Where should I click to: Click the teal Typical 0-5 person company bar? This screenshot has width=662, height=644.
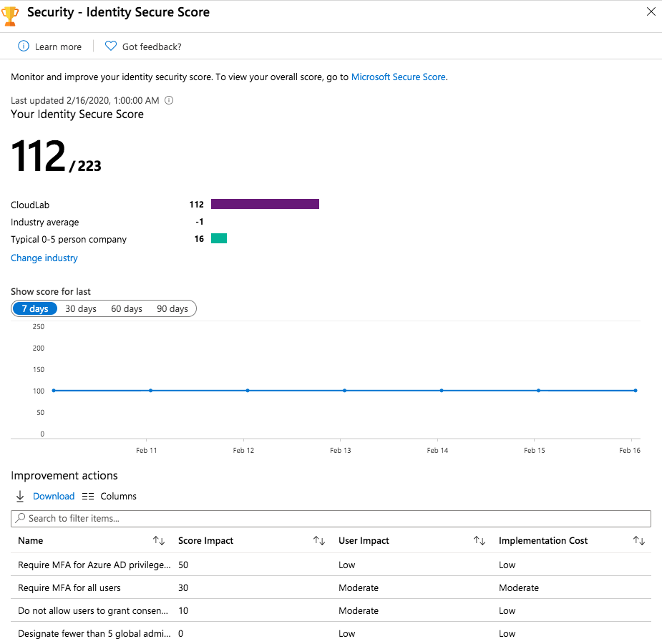pos(219,238)
